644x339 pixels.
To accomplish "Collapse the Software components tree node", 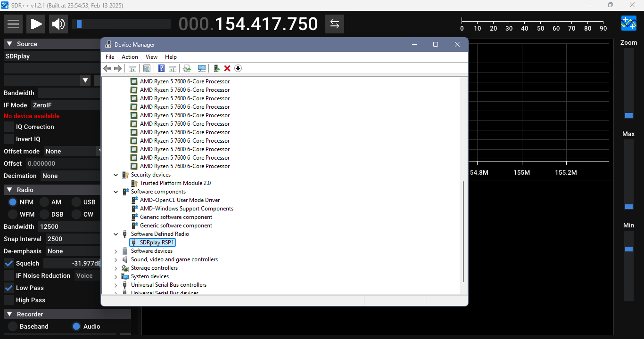I will (x=116, y=192).
